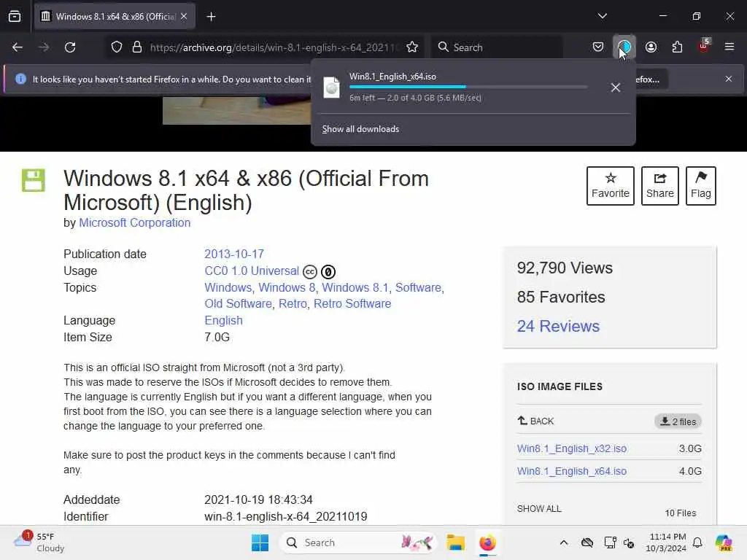This screenshot has width=747, height=560.
Task: Open the 24 Reviews link
Action: (x=558, y=326)
